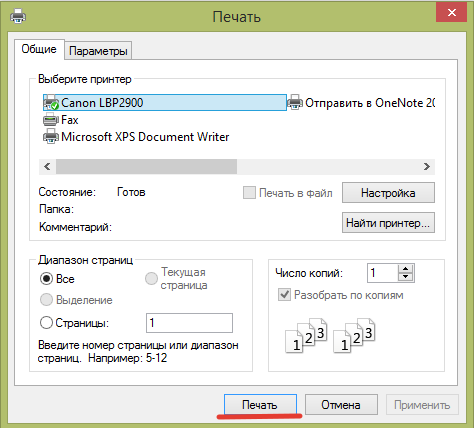Viewport: 474px width, 428px height.
Task: Select the Microsoft XPS Document Writer icon
Action: 51,137
